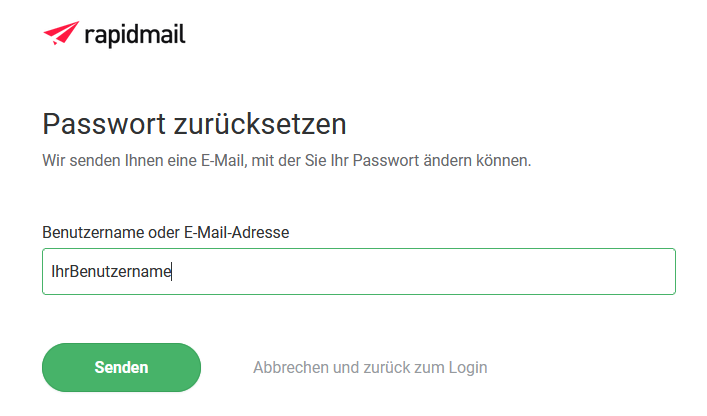Click the text cursor after IhrBenutzername
The height and width of the screenshot is (416, 707).
(x=172, y=272)
